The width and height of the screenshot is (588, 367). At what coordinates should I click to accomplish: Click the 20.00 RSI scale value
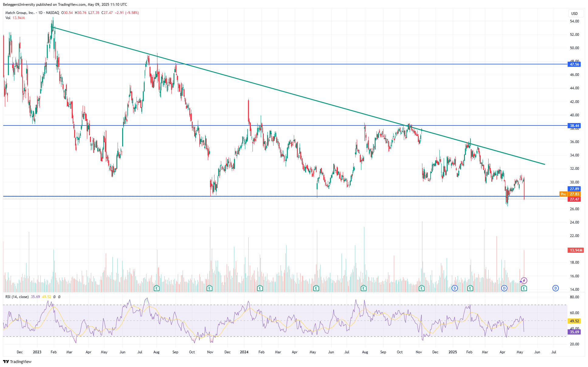(x=574, y=344)
